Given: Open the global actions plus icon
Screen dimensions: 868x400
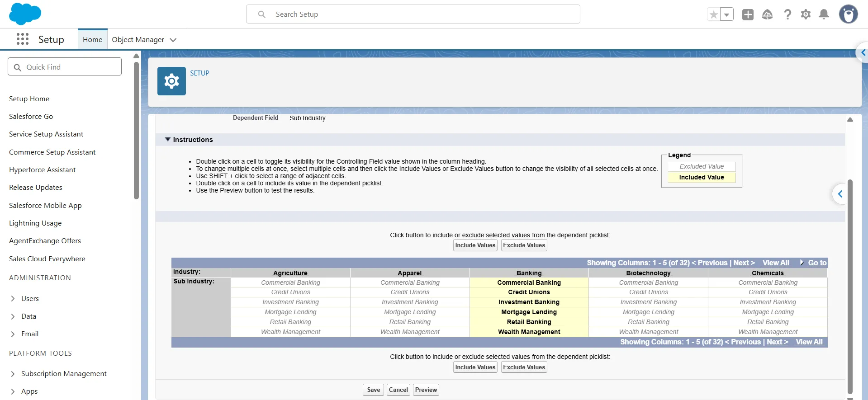Looking at the screenshot, I should pyautogui.click(x=748, y=14).
